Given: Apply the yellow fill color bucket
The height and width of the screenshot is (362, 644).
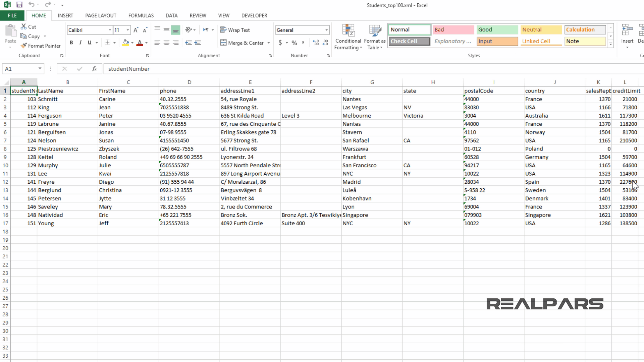Looking at the screenshot, I should (x=125, y=43).
